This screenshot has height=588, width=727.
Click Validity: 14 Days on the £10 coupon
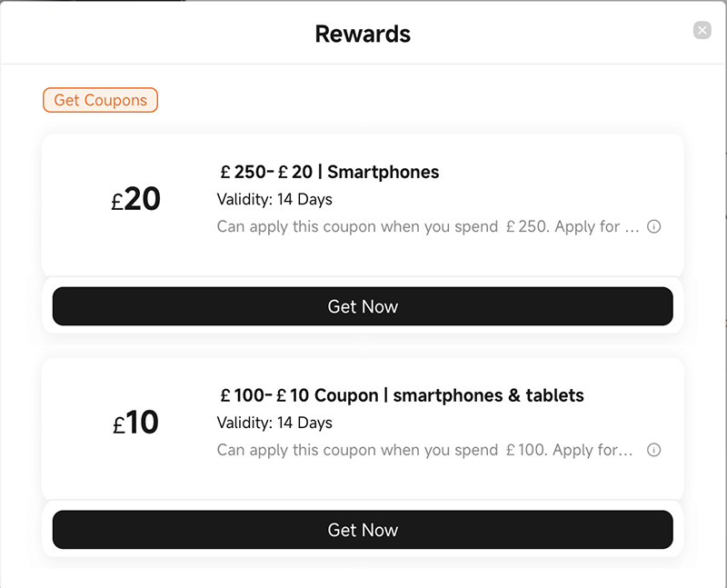tap(274, 423)
